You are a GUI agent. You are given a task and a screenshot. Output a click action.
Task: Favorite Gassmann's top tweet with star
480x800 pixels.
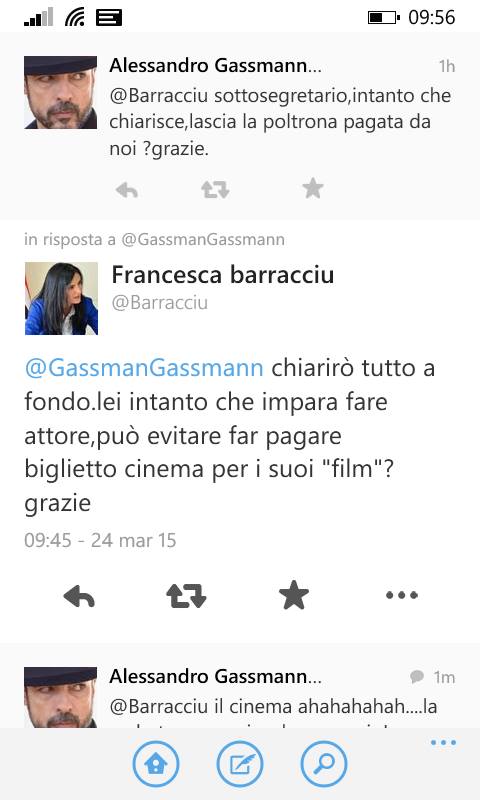tap(313, 188)
